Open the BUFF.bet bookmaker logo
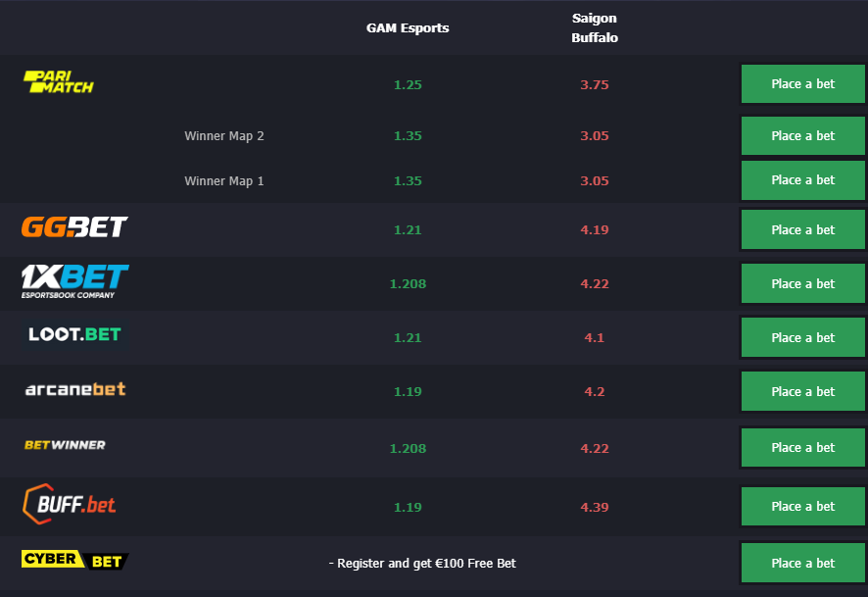 70,504
